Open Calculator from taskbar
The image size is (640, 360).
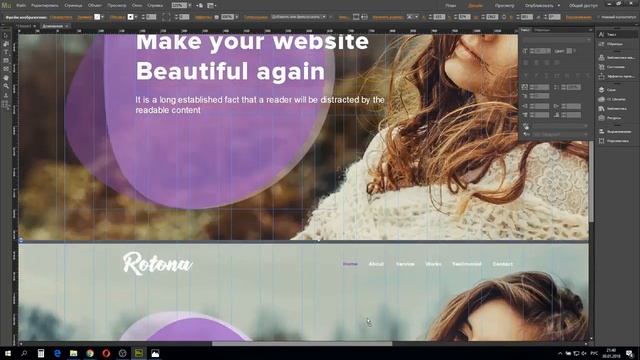click(41, 353)
